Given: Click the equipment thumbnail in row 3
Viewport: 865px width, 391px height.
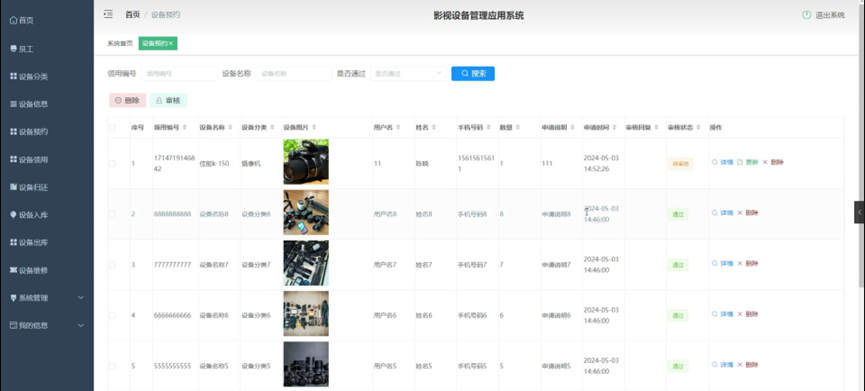Looking at the screenshot, I should pyautogui.click(x=306, y=263).
